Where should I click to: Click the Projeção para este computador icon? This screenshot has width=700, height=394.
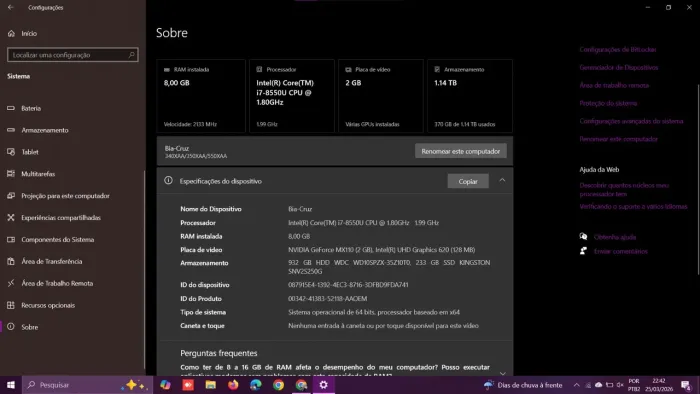[11, 196]
